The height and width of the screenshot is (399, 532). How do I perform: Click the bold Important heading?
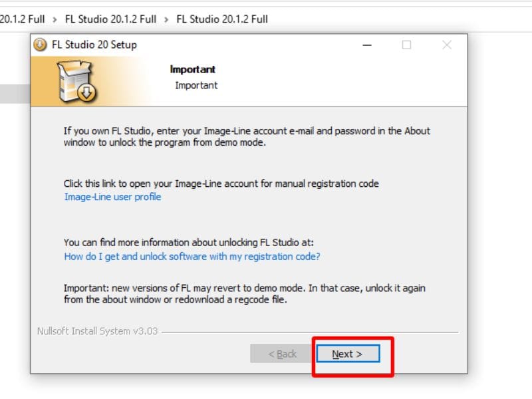pyautogui.click(x=193, y=69)
